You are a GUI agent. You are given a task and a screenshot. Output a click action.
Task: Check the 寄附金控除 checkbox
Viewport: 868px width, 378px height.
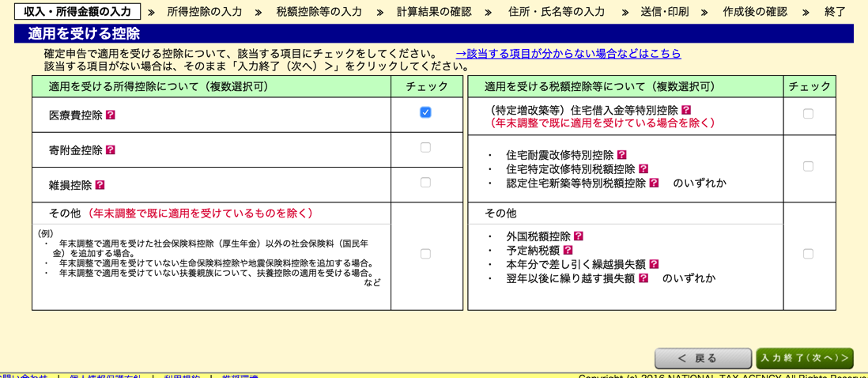[x=425, y=147]
